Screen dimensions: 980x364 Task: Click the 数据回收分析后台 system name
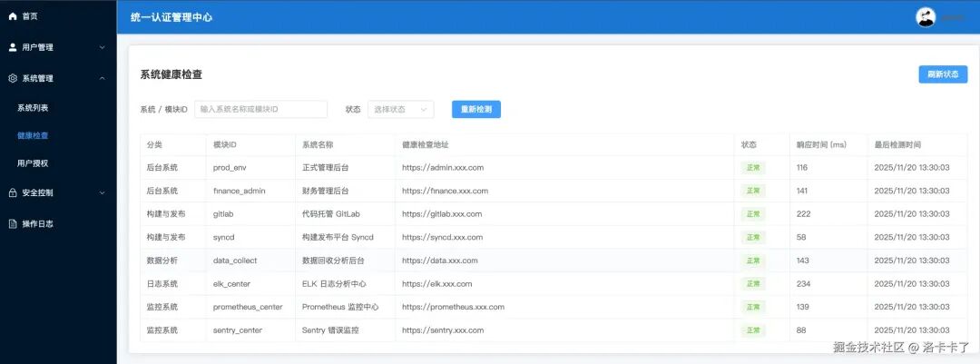(333, 261)
